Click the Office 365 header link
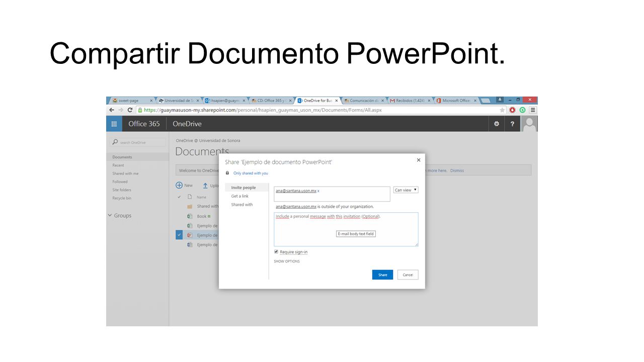644x362 pixels. pyautogui.click(x=144, y=124)
